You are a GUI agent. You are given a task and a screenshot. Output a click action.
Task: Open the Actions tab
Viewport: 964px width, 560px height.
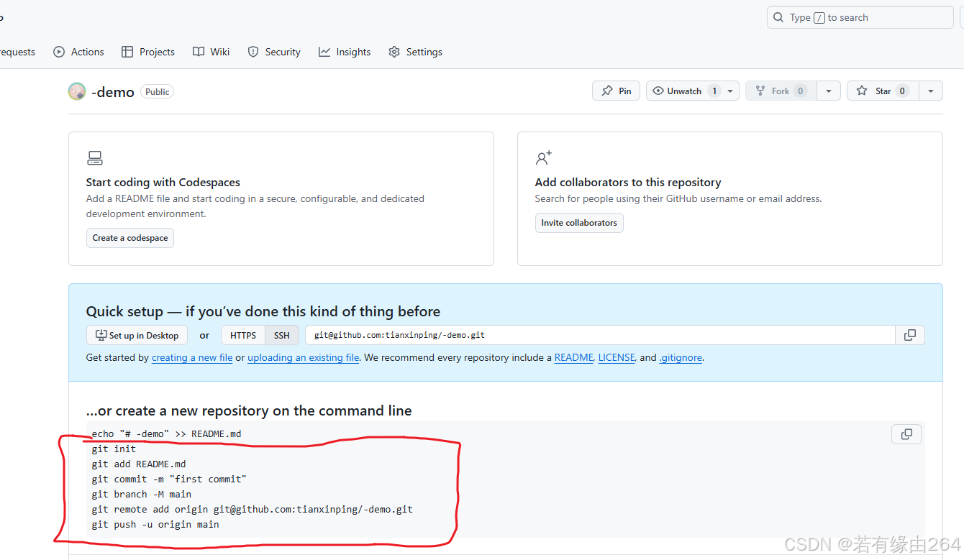coord(78,52)
